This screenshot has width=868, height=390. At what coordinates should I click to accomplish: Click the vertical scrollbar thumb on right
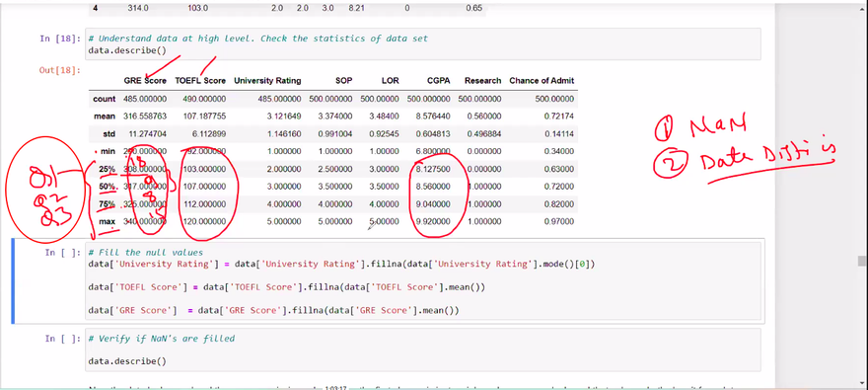point(861,261)
